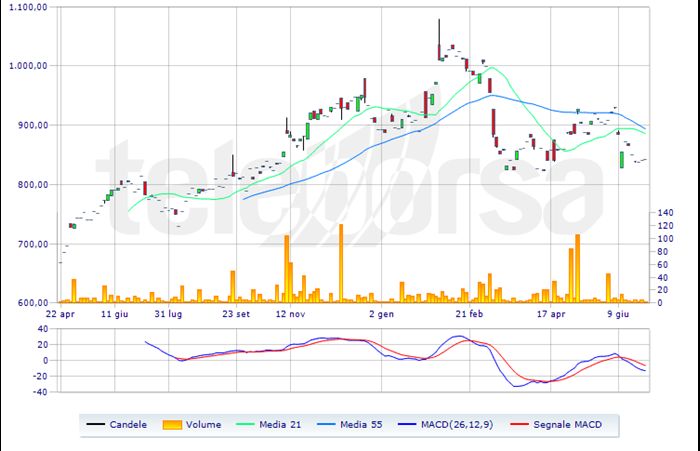700x451 pixels.
Task: Click the 11 giu date label
Action: [114, 314]
